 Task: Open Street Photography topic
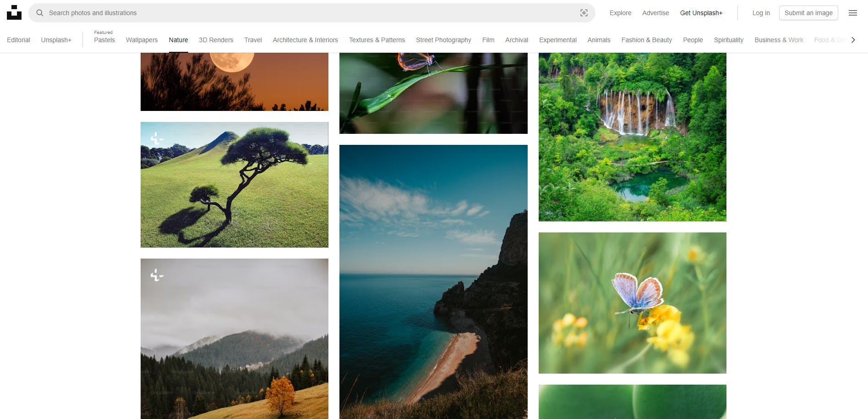pos(443,40)
